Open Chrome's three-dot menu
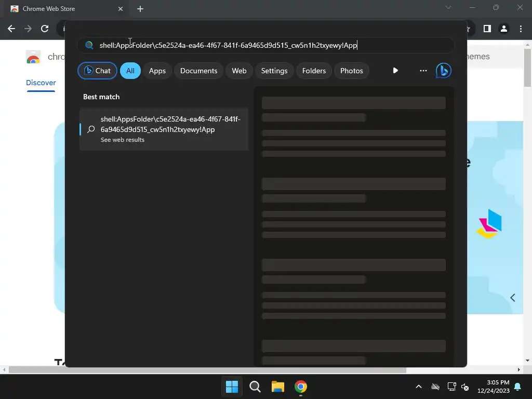The height and width of the screenshot is (399, 532). point(521,29)
